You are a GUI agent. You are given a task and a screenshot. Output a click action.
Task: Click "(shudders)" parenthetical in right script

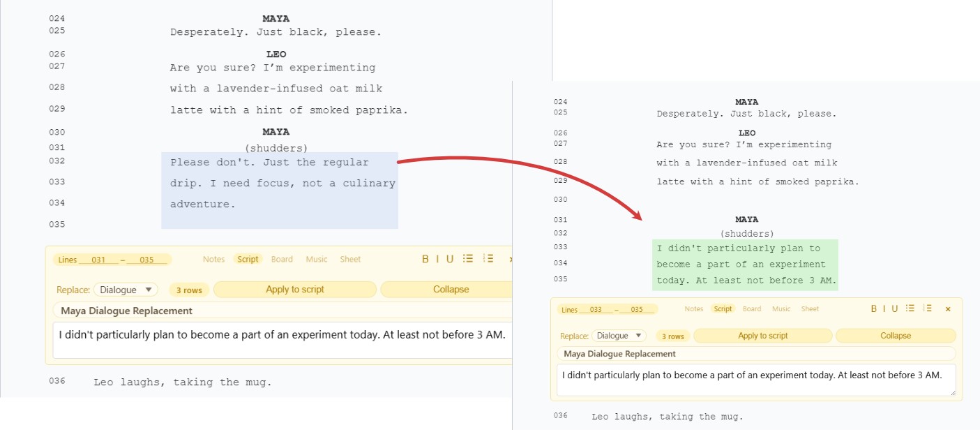click(x=747, y=234)
